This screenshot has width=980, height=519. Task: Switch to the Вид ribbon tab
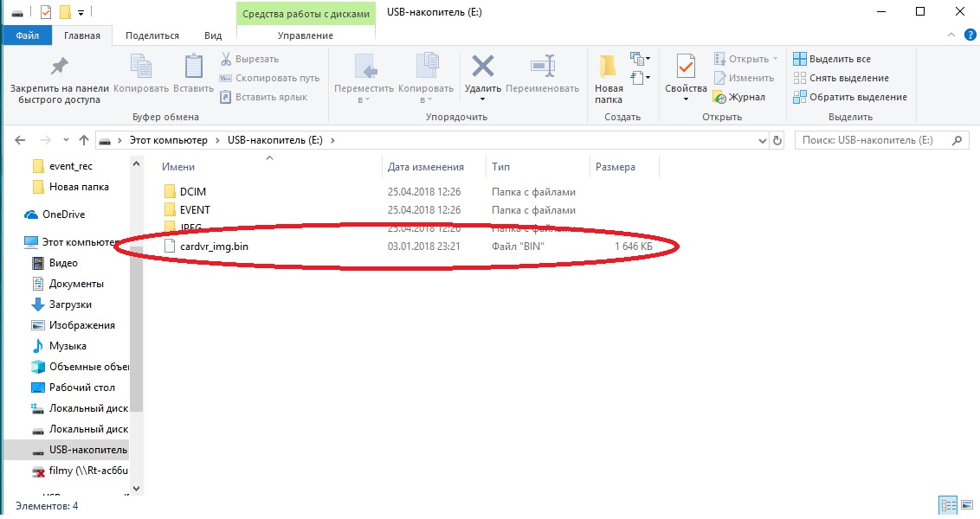[213, 35]
